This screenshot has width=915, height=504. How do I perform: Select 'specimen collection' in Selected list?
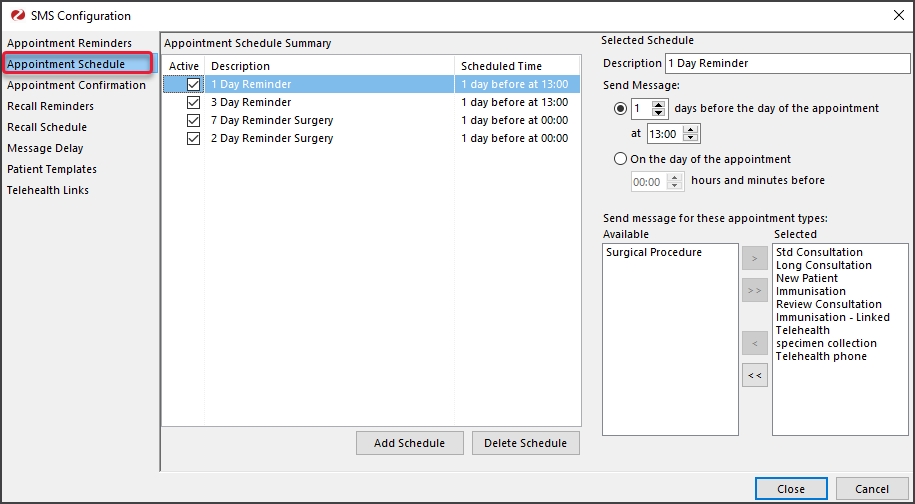[826, 343]
